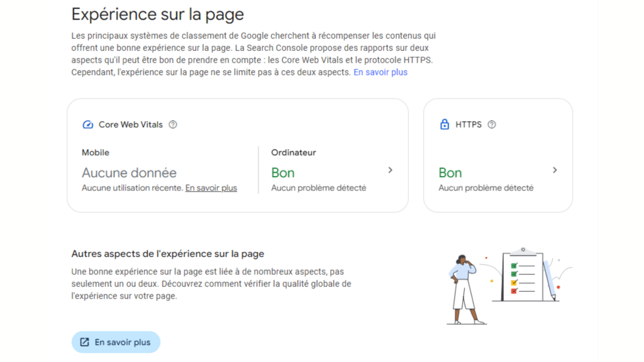The width and height of the screenshot is (644, 362).
Task: Open the HTTPS report chevron arrow
Action: [x=555, y=170]
